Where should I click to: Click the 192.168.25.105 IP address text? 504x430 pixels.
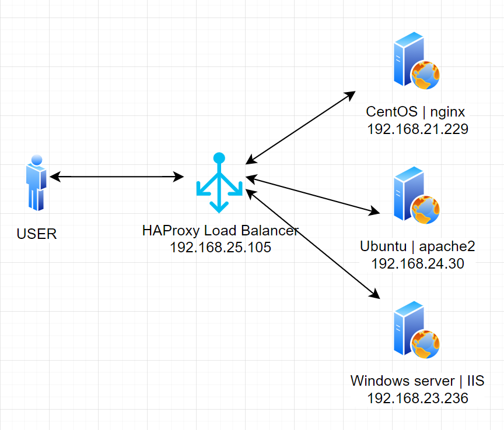point(220,247)
